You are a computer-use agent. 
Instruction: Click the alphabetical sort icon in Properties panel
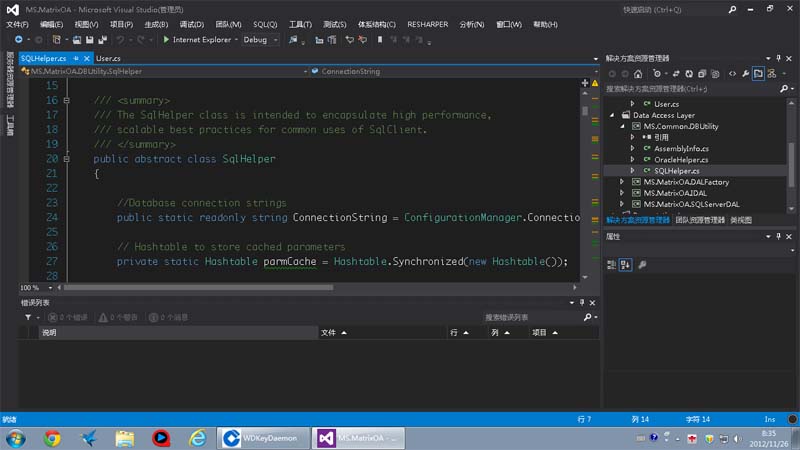(x=625, y=265)
